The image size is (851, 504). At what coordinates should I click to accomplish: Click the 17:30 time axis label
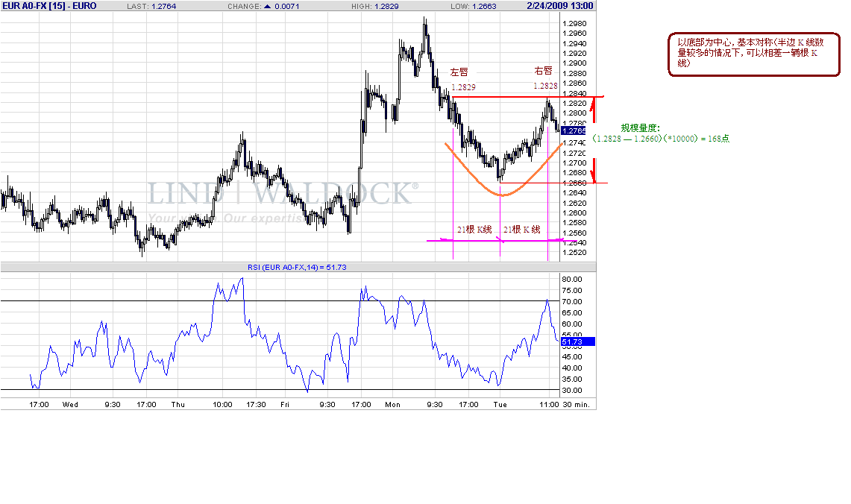[x=256, y=405]
